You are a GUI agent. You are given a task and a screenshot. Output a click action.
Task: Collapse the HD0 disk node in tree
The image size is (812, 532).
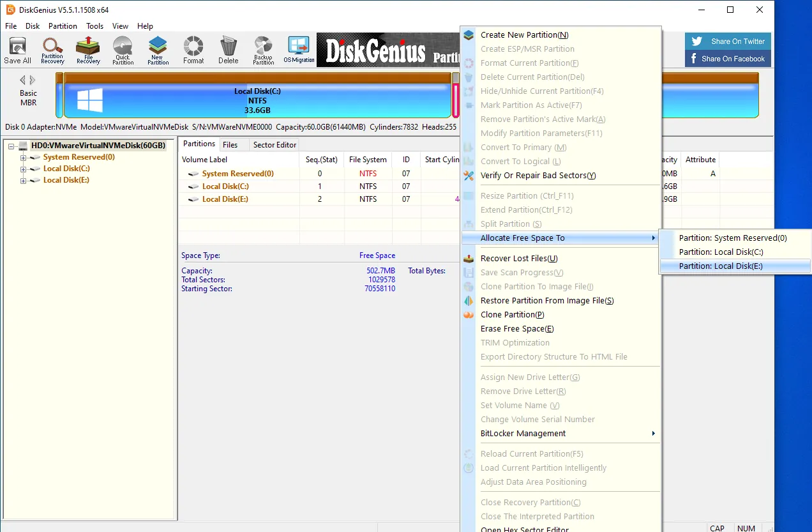point(12,146)
